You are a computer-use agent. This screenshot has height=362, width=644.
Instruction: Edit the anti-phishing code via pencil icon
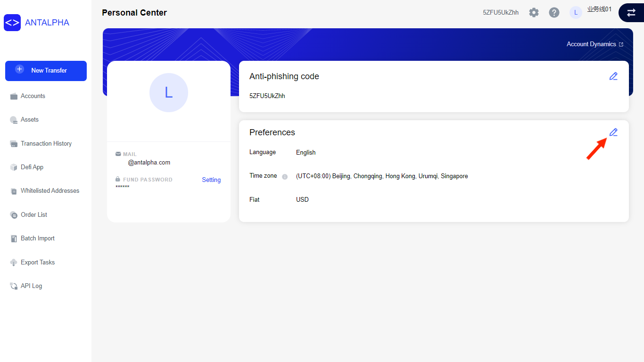click(613, 76)
